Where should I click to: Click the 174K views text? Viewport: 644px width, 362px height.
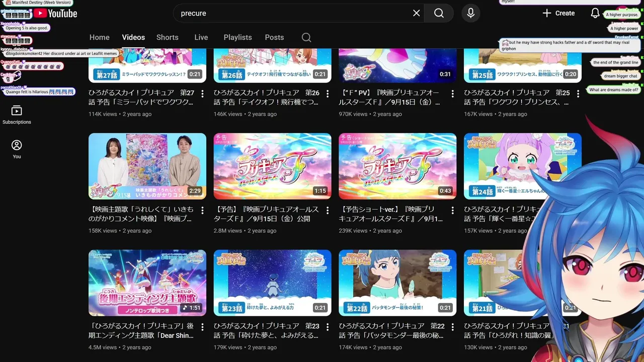coord(353,347)
